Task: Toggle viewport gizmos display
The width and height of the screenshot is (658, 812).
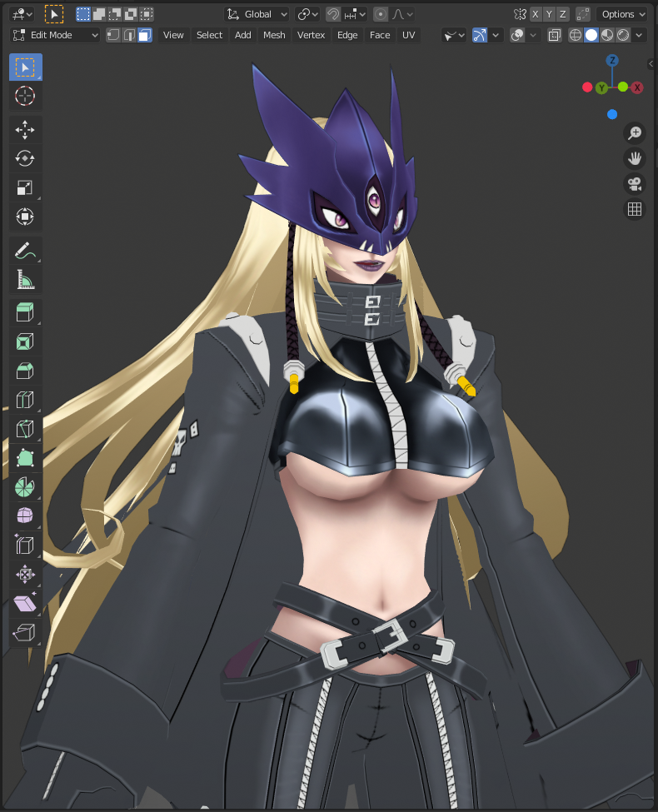Action: 480,35
